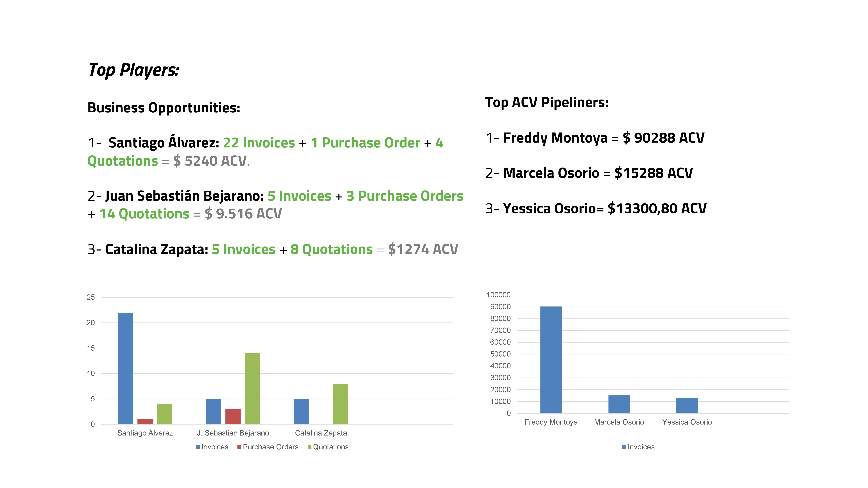Click 'Marcela Osorio' axis label on ACV chart
The height and width of the screenshot is (488, 868).
coord(619,422)
